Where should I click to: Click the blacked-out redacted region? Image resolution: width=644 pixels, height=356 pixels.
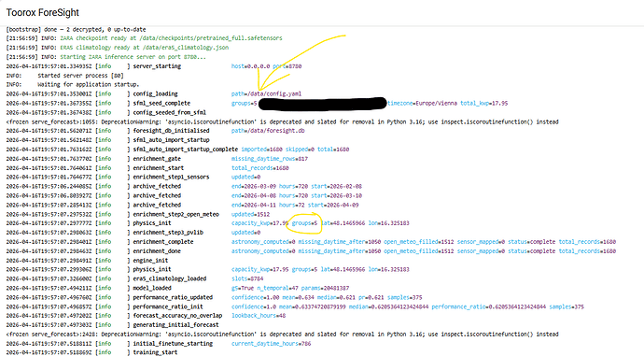322,103
